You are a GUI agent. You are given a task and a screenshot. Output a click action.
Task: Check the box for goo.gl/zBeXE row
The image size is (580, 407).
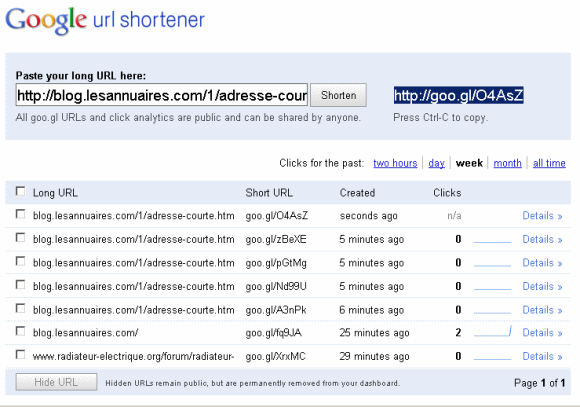[x=21, y=238]
